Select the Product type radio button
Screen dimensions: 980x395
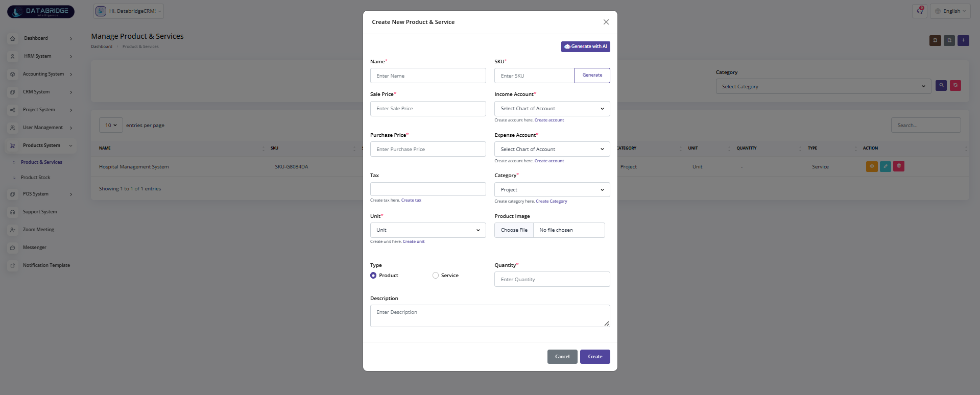point(373,276)
